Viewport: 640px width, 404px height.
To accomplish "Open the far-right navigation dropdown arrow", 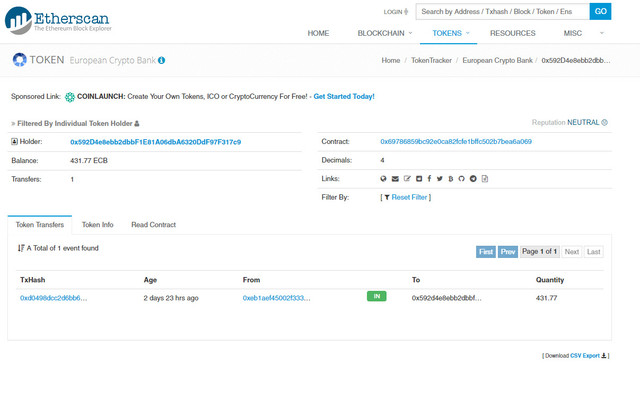I will [602, 33].
